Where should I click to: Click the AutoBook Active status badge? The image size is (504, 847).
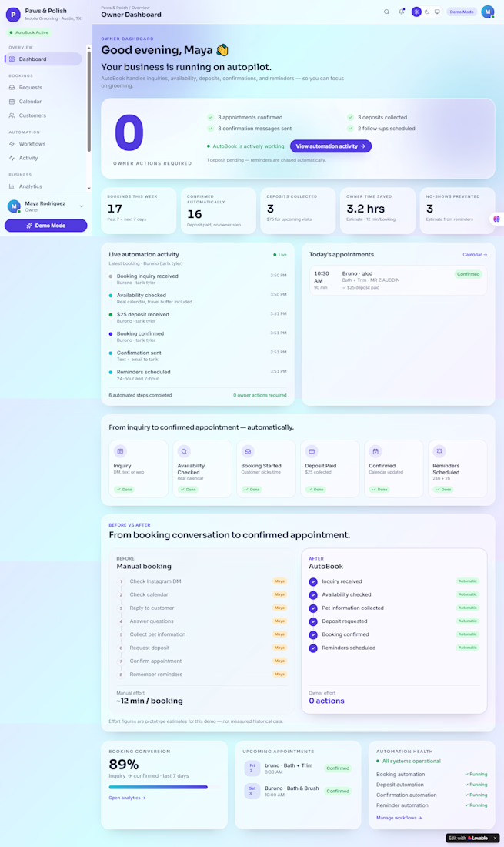[28, 32]
